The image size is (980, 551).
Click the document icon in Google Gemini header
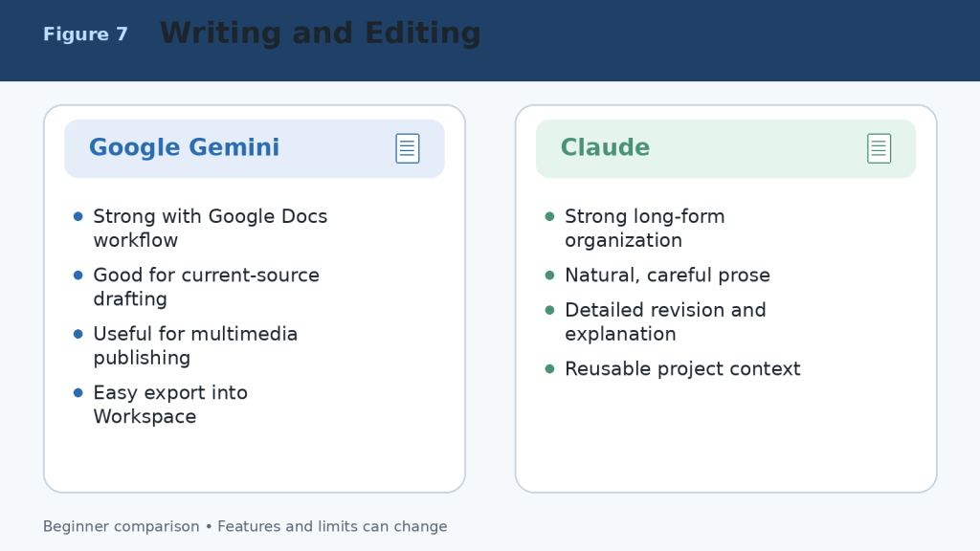click(408, 148)
